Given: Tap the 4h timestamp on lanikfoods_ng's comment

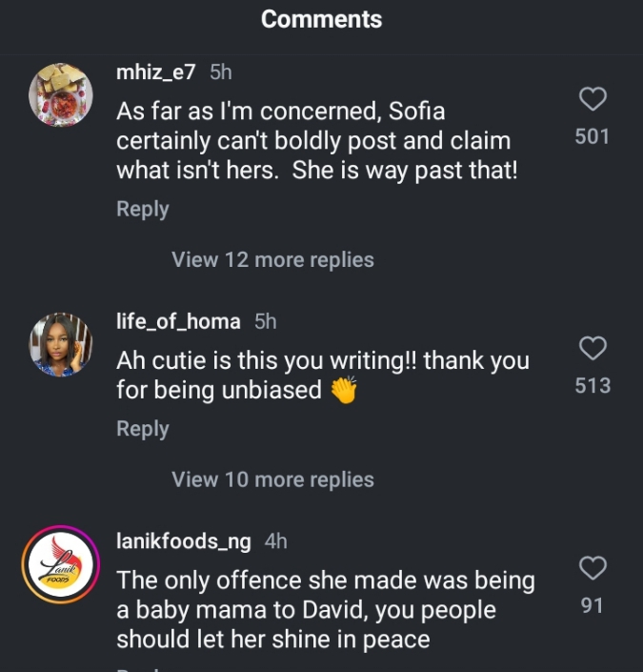Looking at the screenshot, I should pyautogui.click(x=275, y=541).
